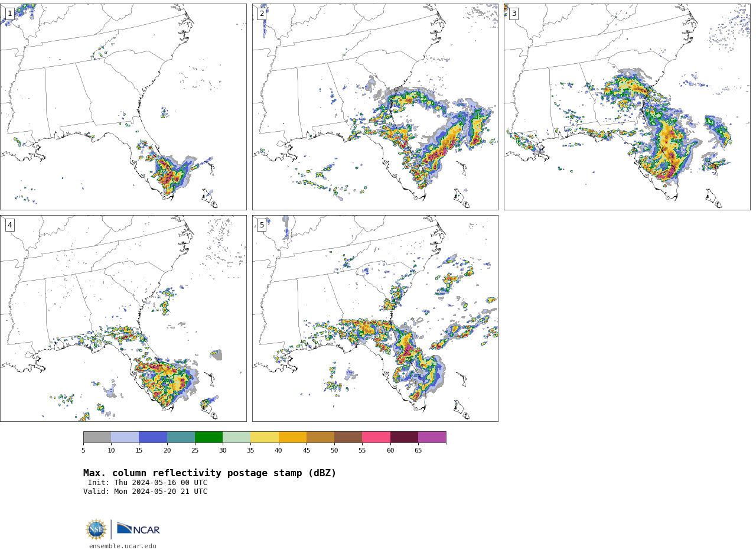Click the brown 50-55 dBZ swatch
Screen dimensions: 756x553
pos(348,437)
